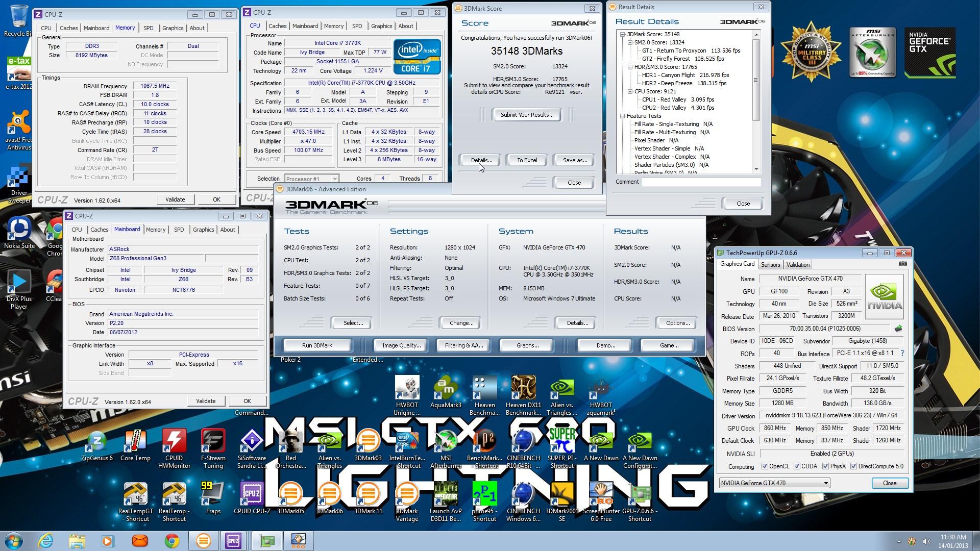This screenshot has height=551, width=980.
Task: Click the Run 3DMark button
Action: [317, 345]
